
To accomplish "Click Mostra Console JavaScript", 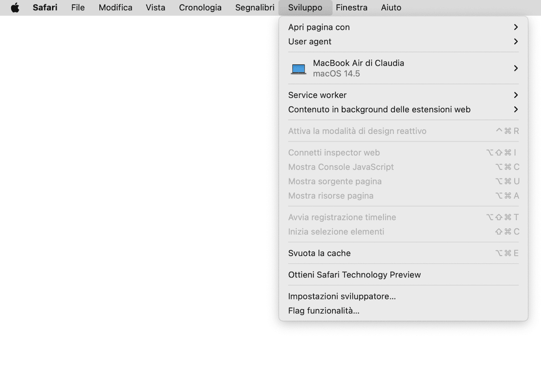I will click(x=403, y=167).
